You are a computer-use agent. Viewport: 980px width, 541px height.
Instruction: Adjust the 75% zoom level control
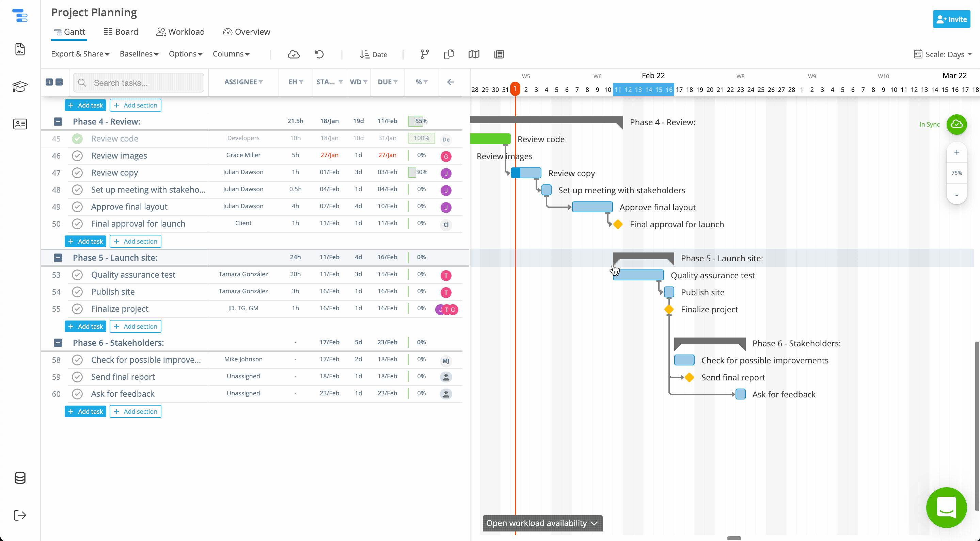point(957,173)
